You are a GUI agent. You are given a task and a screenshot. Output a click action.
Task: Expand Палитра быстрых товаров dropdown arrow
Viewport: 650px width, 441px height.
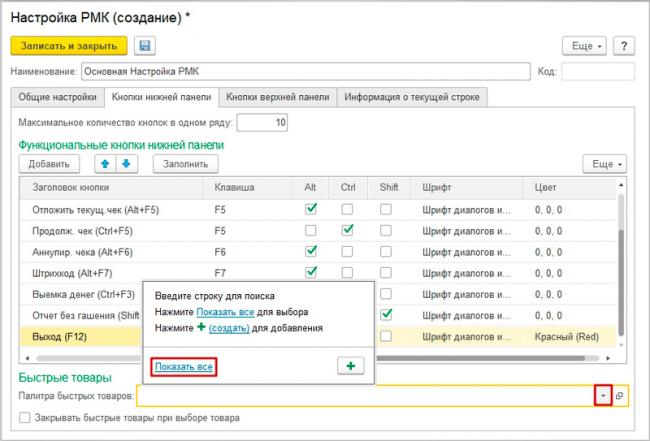point(603,396)
